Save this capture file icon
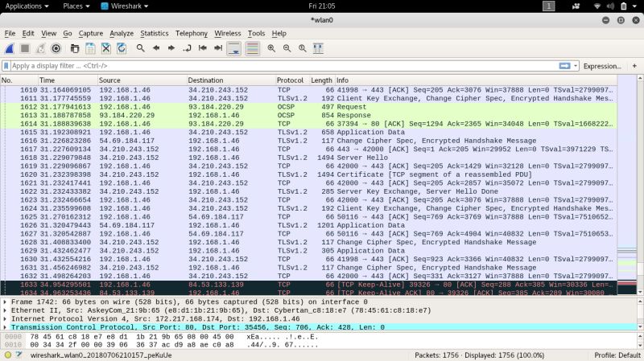The width and height of the screenshot is (644, 361). click(90, 48)
